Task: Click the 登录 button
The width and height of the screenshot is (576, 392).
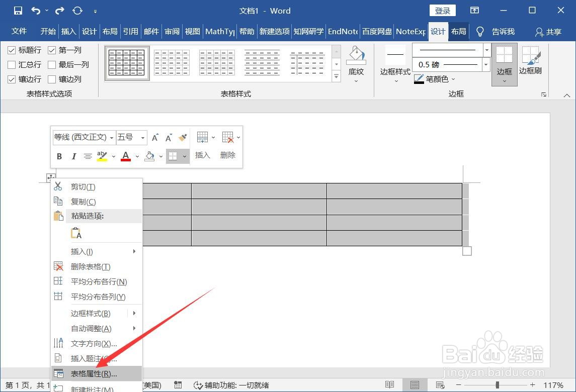Action: (442, 10)
